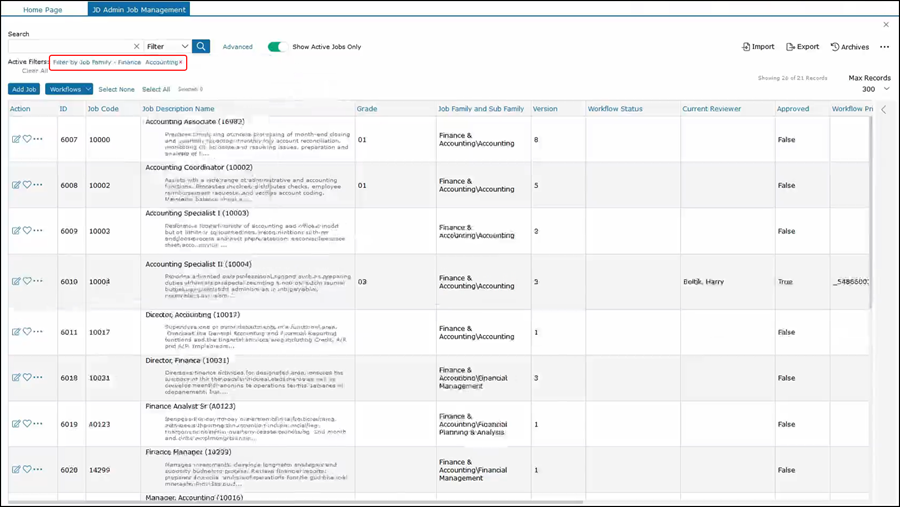Screen dimensions: 900x507
Task: Export the job list
Action: tap(803, 47)
